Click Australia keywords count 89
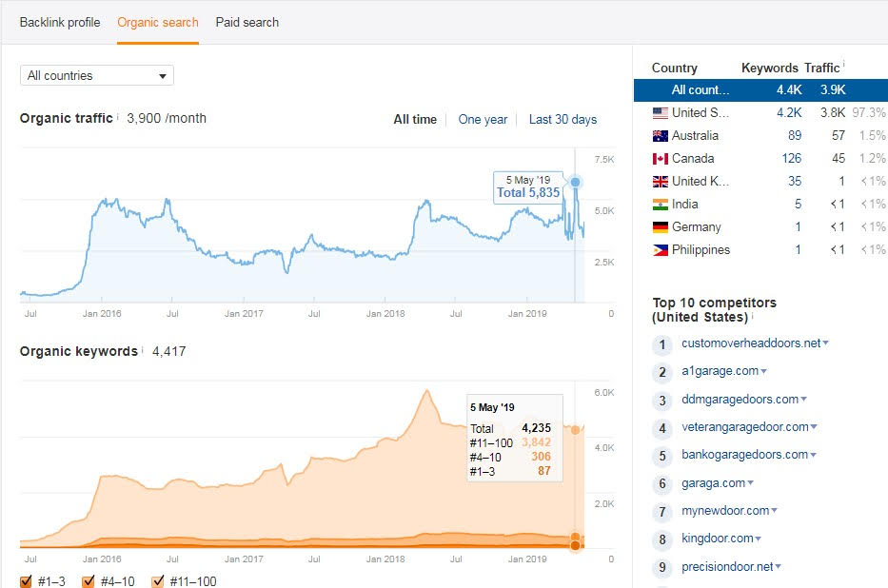 [795, 135]
